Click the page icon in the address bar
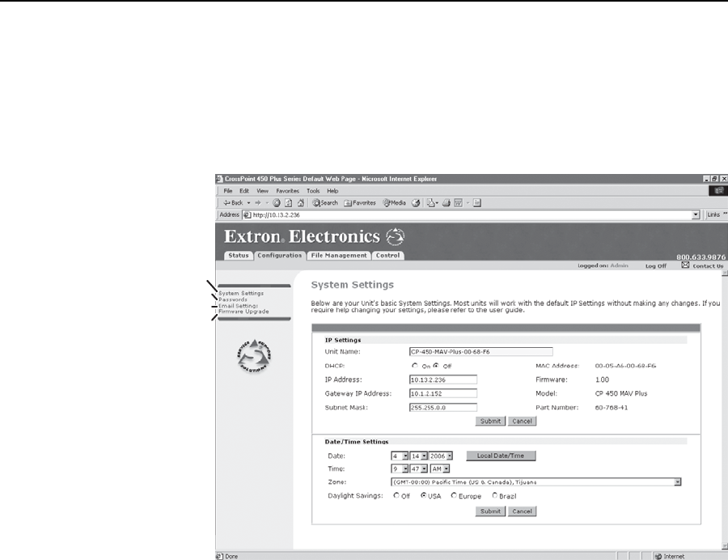The width and height of the screenshot is (728, 560). pyautogui.click(x=248, y=215)
